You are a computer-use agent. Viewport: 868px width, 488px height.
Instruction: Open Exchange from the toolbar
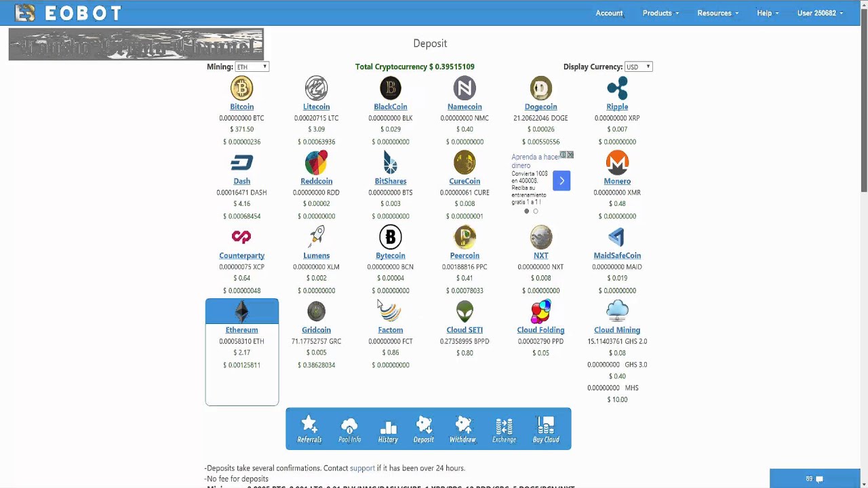click(x=504, y=430)
